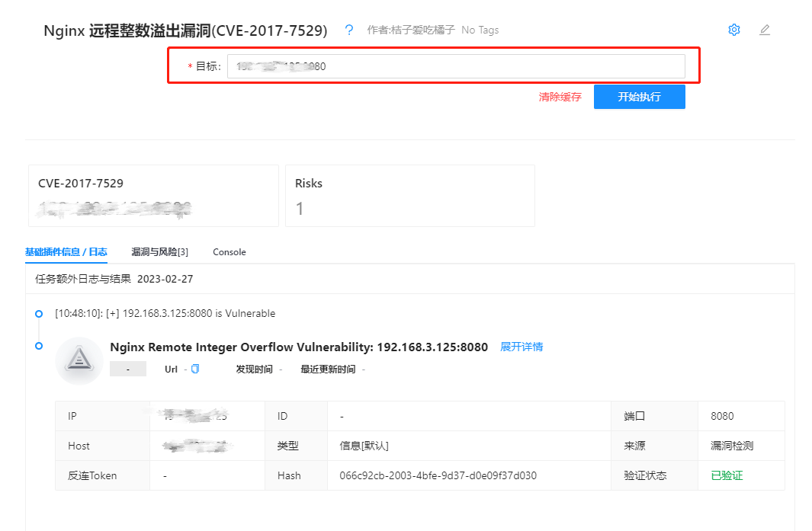
Task: Click the No Tags label
Action: 480,30
